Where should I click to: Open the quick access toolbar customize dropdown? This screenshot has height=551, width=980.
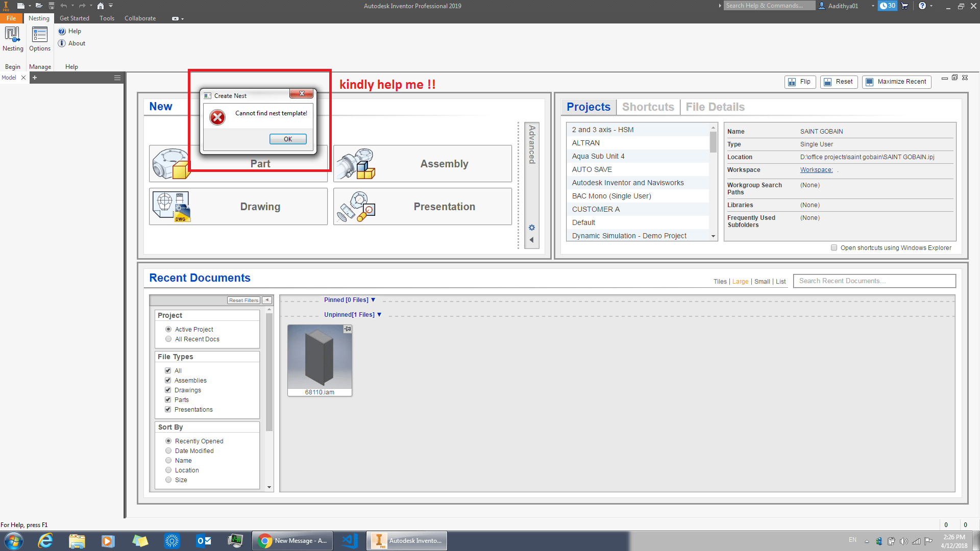pyautogui.click(x=111, y=6)
